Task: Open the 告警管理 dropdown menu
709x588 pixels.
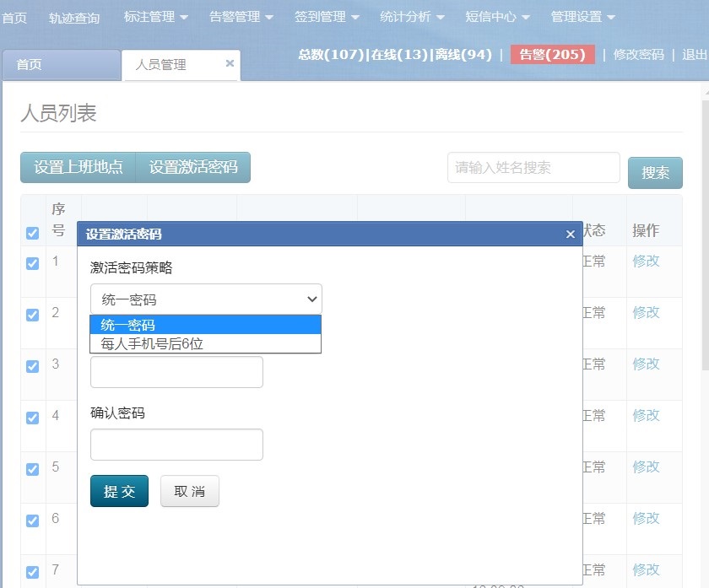Action: [x=241, y=17]
